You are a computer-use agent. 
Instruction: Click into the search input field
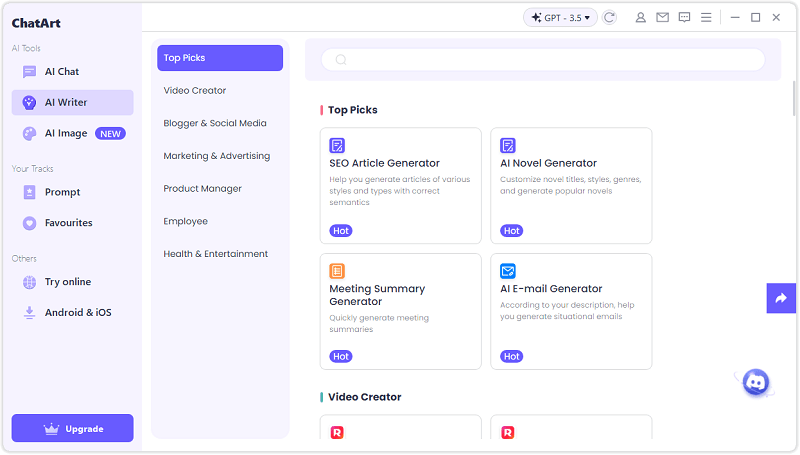(x=543, y=60)
